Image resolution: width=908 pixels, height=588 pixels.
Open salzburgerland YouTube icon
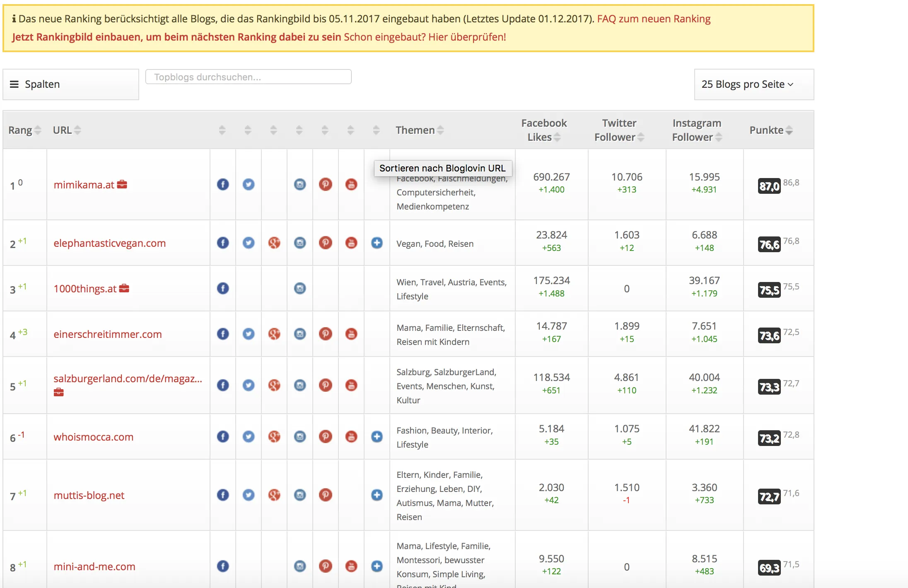[x=351, y=385]
